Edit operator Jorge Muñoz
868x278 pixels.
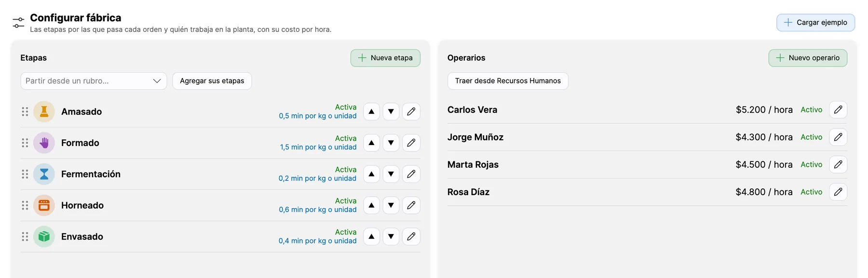coord(838,137)
